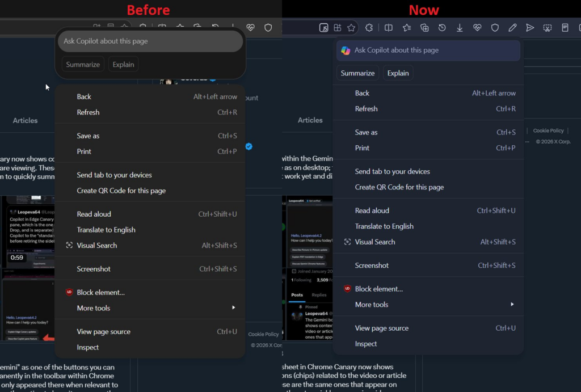Select Send tab to your devices in Now menu
The width and height of the screenshot is (581, 392).
(428, 171)
